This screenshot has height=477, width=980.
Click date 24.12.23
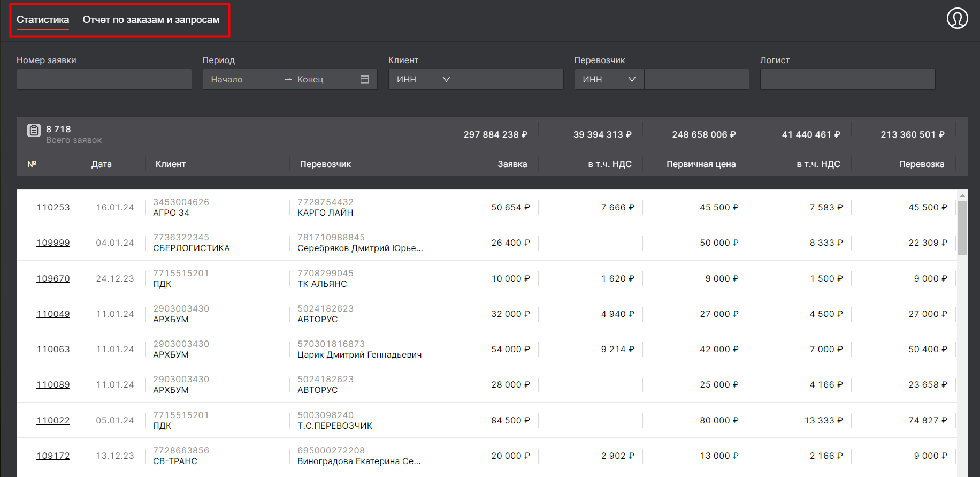tap(115, 278)
